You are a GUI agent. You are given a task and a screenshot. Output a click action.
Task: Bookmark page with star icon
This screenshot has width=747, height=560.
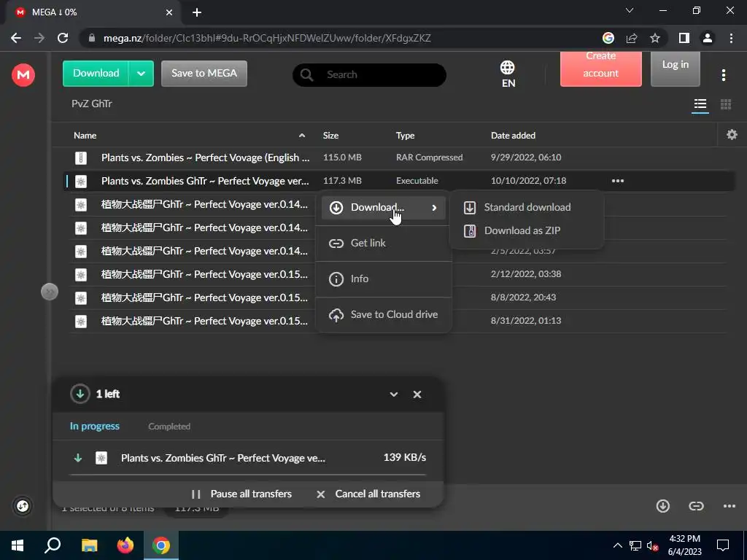(x=655, y=38)
